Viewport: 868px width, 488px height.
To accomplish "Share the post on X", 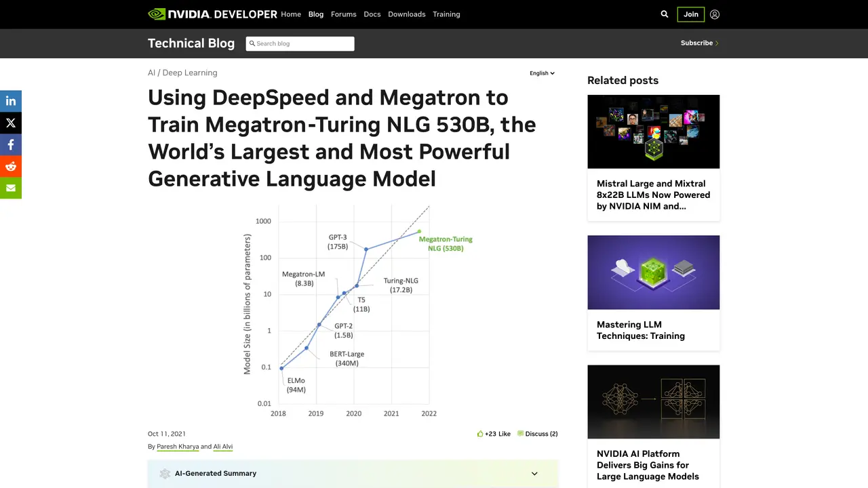I will click(x=11, y=123).
